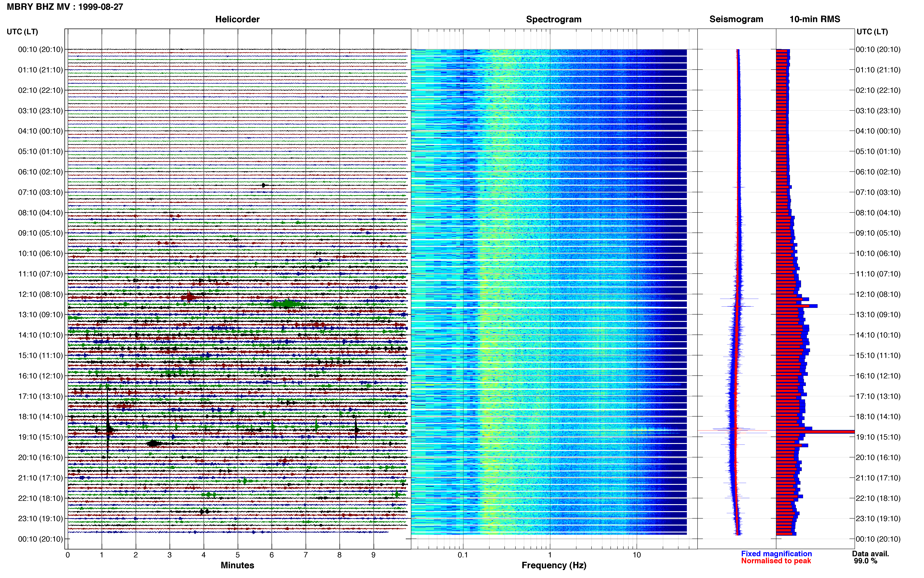Click 05:10 (01:10) on the Helicorder time axis
Viewport: 924px width, 578px height.
pyautogui.click(x=41, y=151)
